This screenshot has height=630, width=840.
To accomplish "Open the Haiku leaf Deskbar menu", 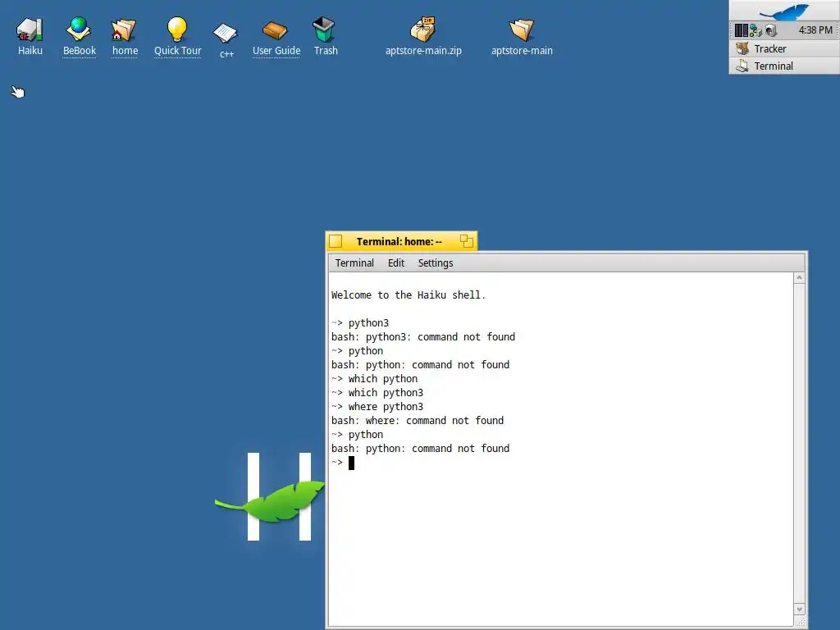I will 784,11.
